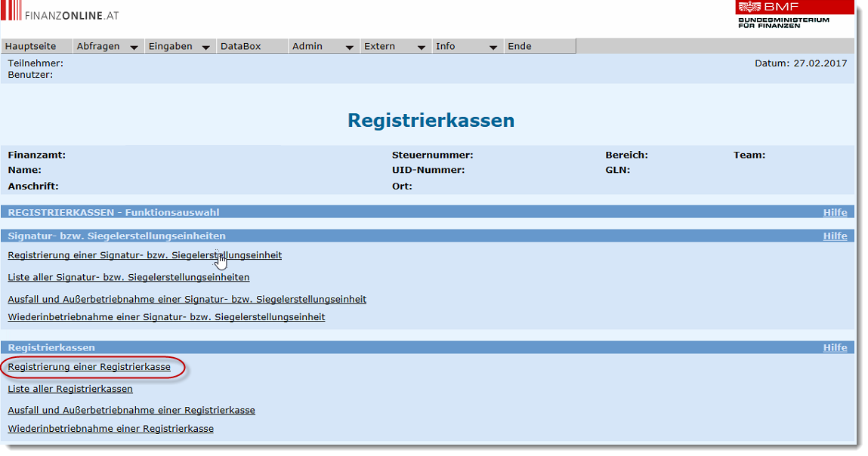Open the Extern dropdown menu
This screenshot has height=456, width=868.
click(x=394, y=46)
